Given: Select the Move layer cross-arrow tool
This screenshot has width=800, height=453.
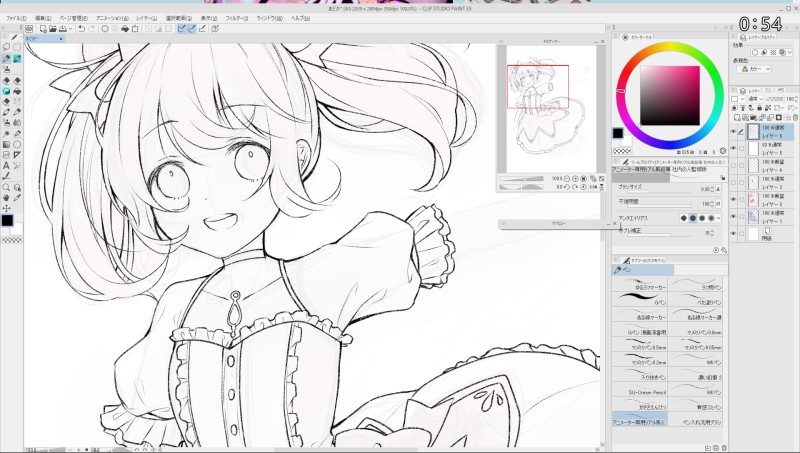Looking at the screenshot, I should click(x=7, y=208).
